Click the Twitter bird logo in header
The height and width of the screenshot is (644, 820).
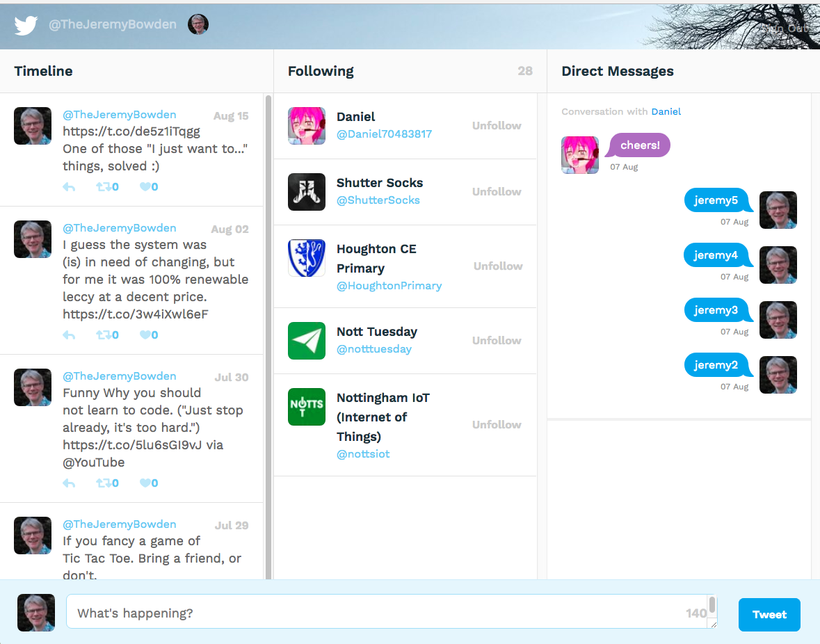point(26,24)
